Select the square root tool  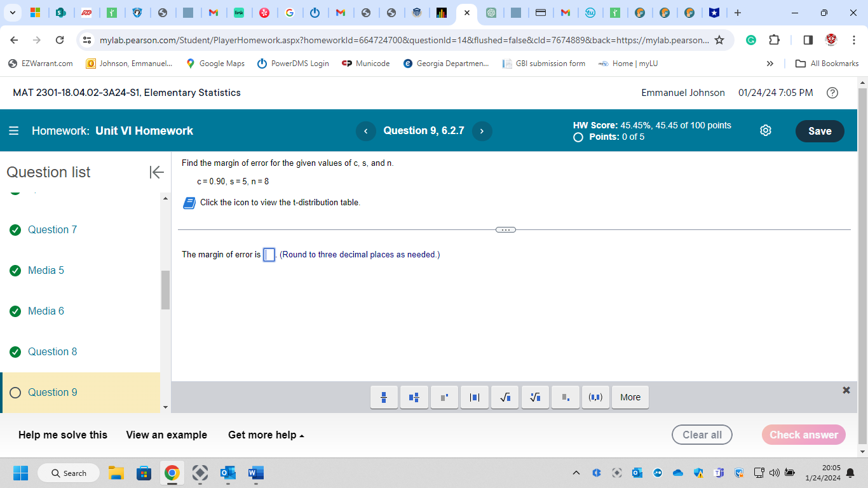point(505,397)
